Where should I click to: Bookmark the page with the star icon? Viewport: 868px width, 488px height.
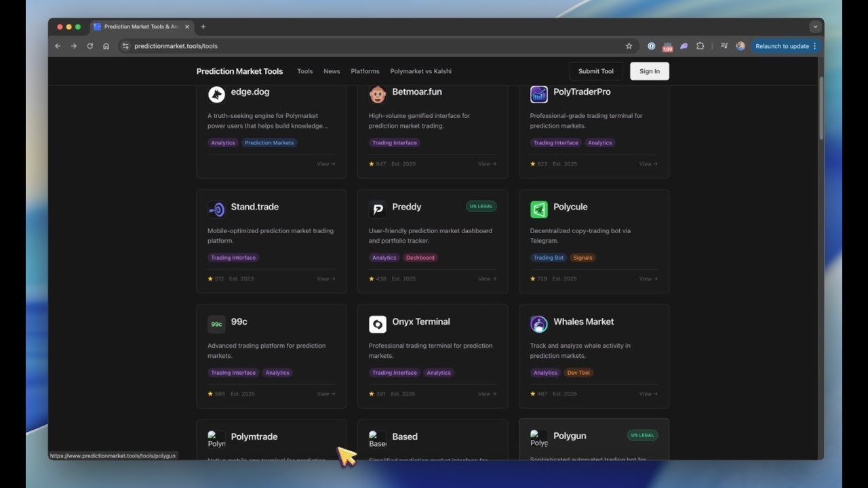629,46
